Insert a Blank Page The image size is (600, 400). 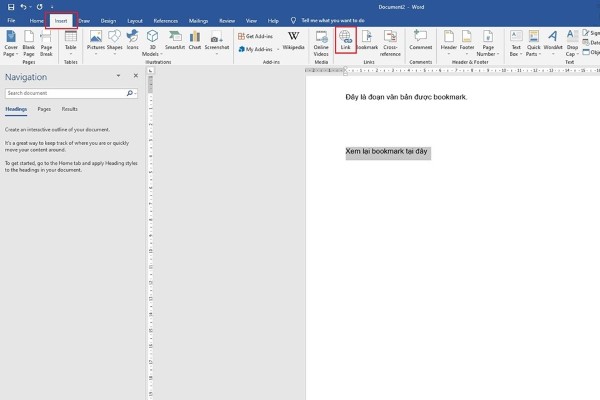(x=29, y=43)
